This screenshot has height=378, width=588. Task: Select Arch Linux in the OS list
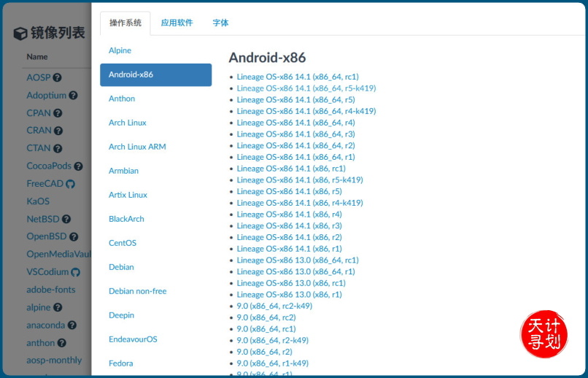[x=128, y=123]
